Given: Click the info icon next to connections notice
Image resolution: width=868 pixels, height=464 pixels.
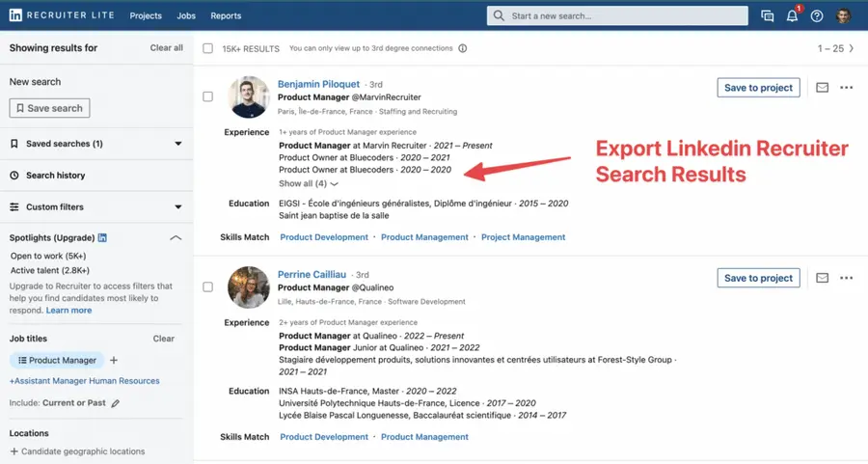Looking at the screenshot, I should pos(463,48).
